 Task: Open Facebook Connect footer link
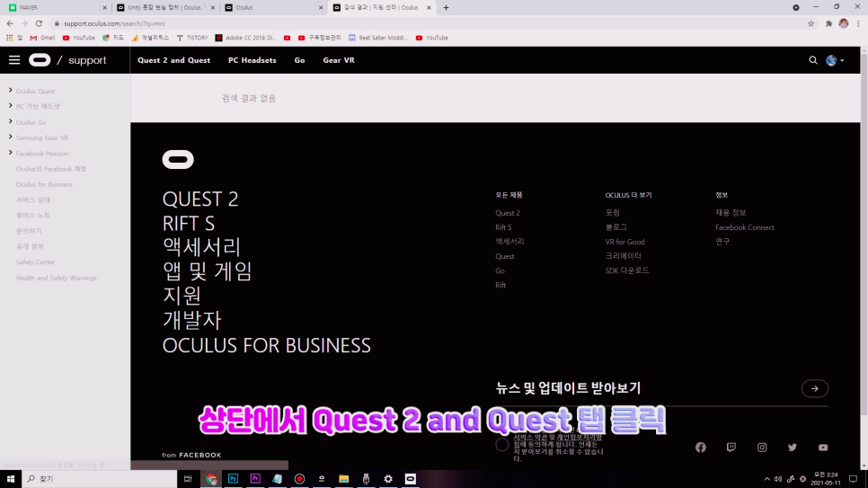click(745, 227)
